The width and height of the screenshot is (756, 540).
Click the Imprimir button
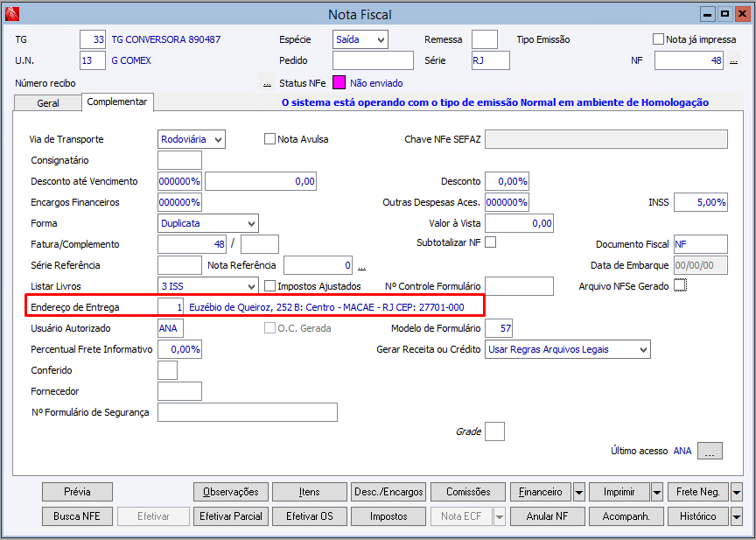click(619, 492)
